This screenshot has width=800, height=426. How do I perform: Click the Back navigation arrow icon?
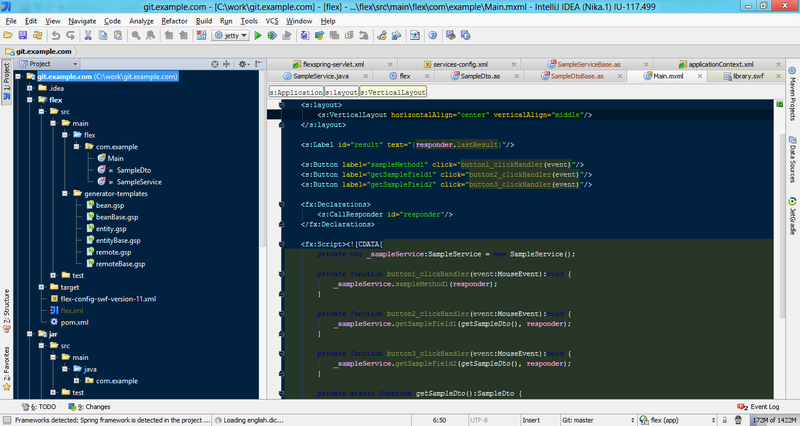[169, 35]
